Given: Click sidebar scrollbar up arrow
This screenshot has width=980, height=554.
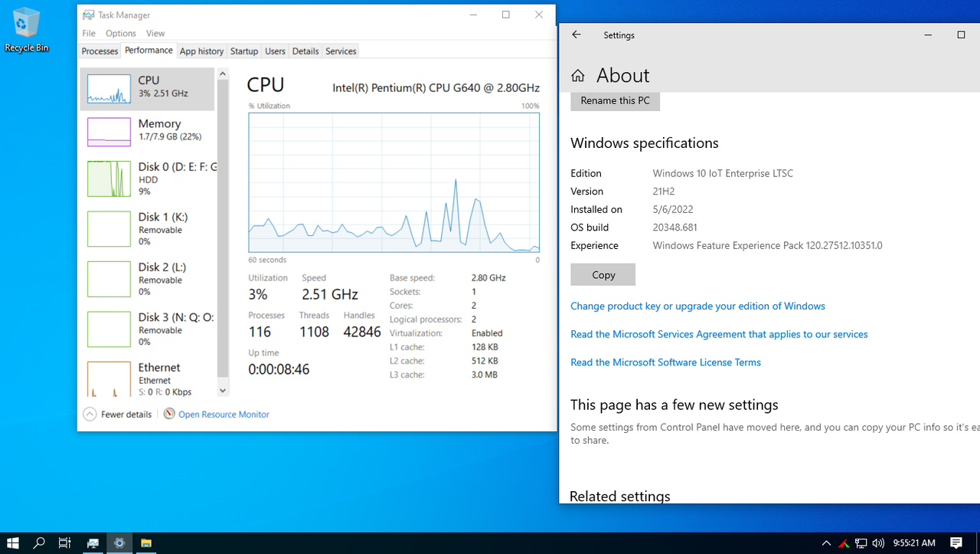Looking at the screenshot, I should pyautogui.click(x=223, y=74).
